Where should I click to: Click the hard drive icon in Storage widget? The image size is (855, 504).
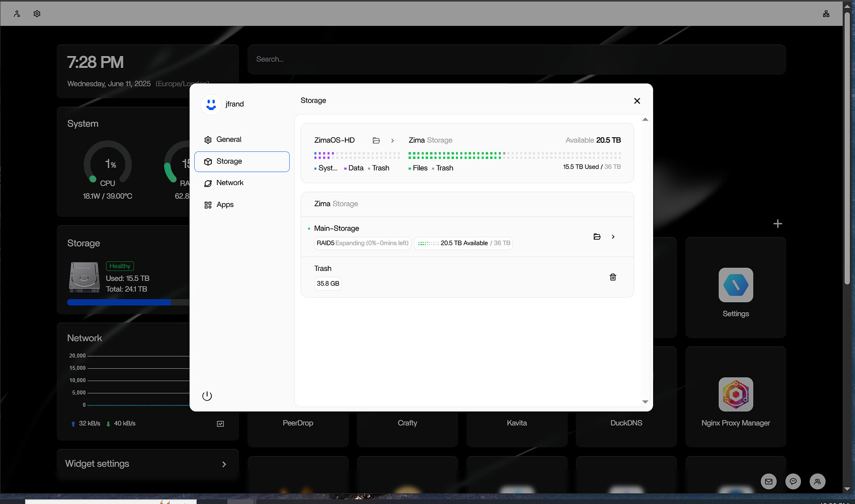click(84, 277)
